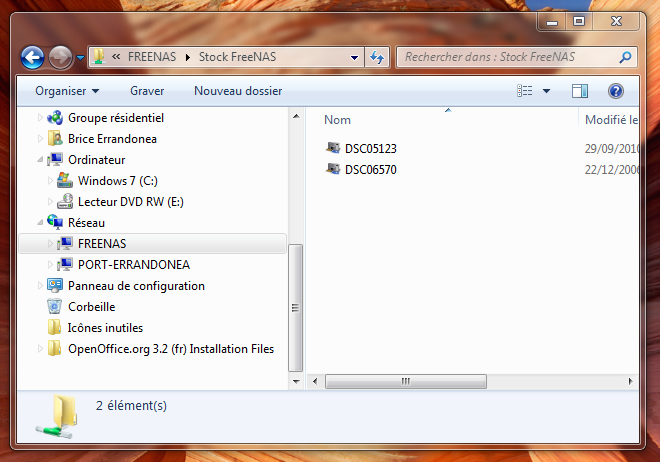660x462 pixels.
Task: Go back with the blue back arrow
Action: tap(32, 57)
